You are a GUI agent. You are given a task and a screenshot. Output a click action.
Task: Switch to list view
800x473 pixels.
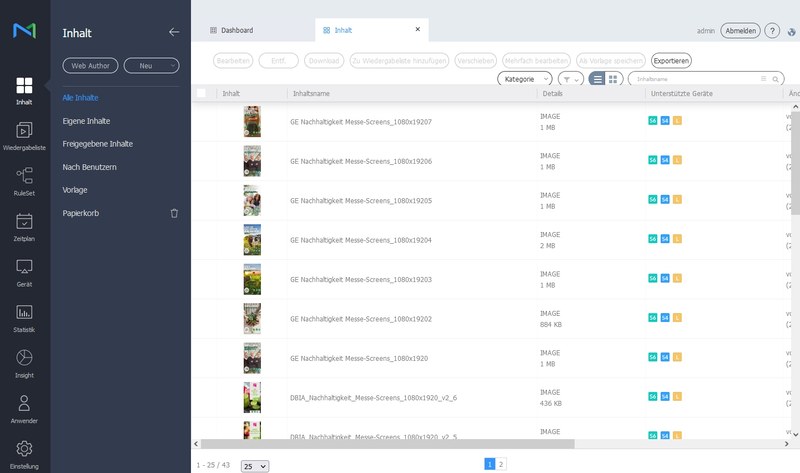pyautogui.click(x=597, y=78)
